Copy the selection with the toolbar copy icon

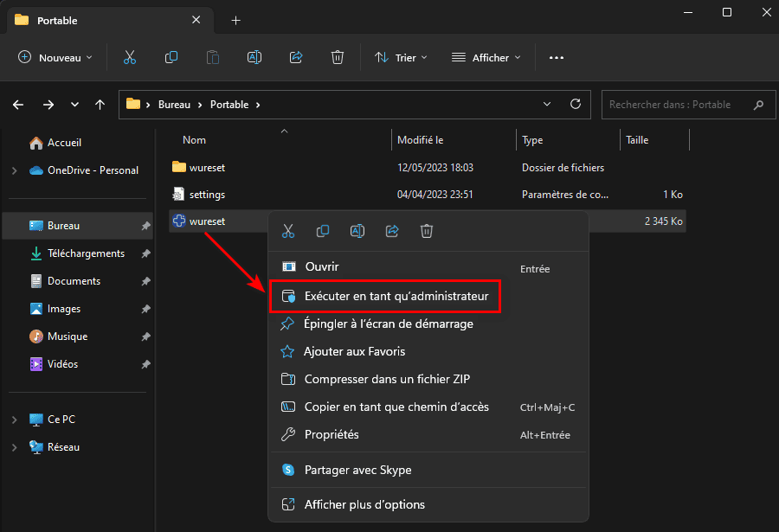click(x=171, y=57)
